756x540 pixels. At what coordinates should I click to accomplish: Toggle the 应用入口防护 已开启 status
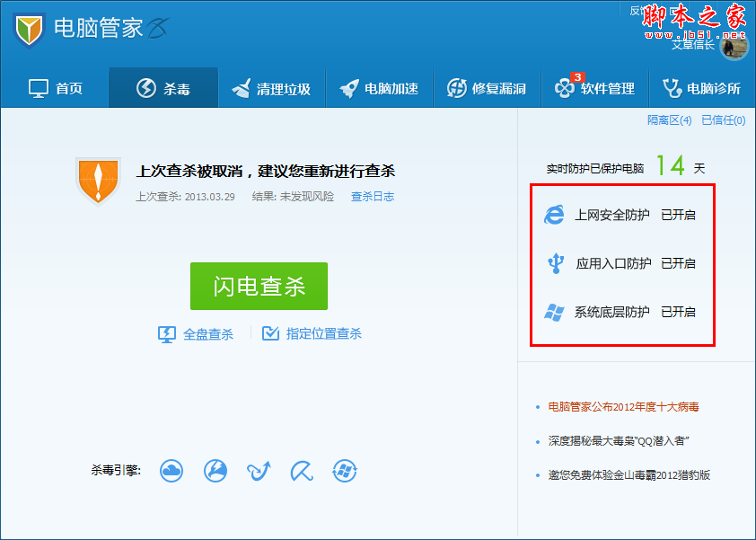click(678, 263)
